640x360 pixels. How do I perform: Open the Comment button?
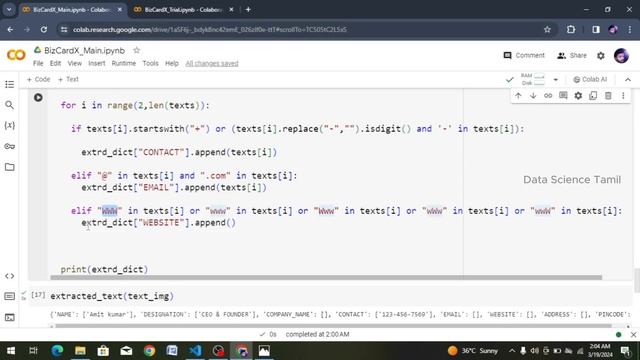click(x=524, y=55)
